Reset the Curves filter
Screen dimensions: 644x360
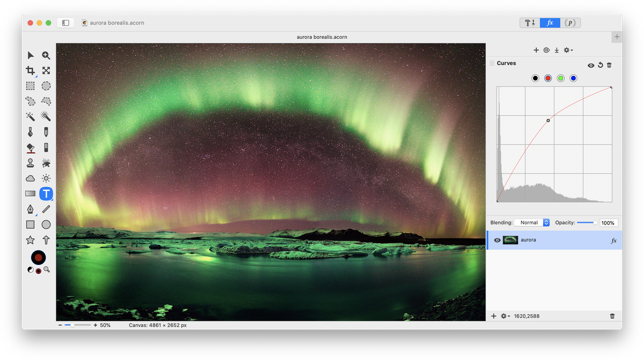coord(601,65)
